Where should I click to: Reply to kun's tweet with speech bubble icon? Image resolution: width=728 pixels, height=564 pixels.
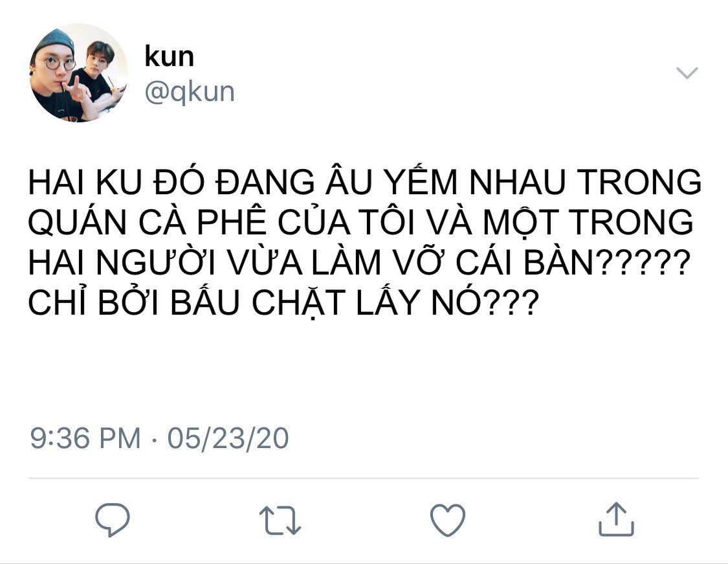click(x=113, y=520)
